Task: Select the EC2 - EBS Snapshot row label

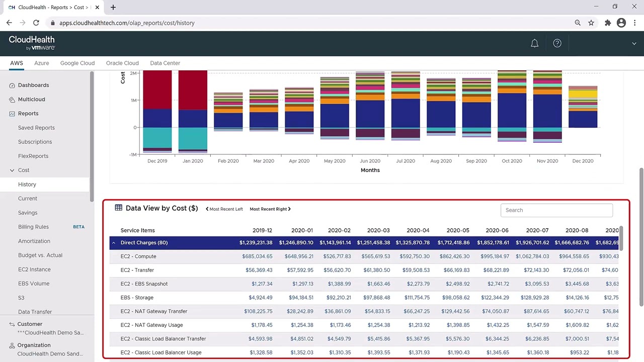Action: (x=144, y=284)
